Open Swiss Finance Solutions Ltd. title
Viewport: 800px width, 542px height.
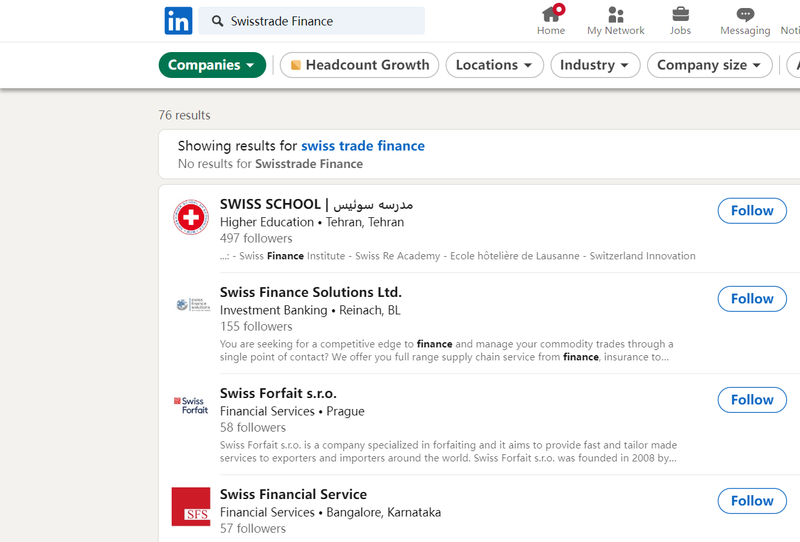pos(311,292)
